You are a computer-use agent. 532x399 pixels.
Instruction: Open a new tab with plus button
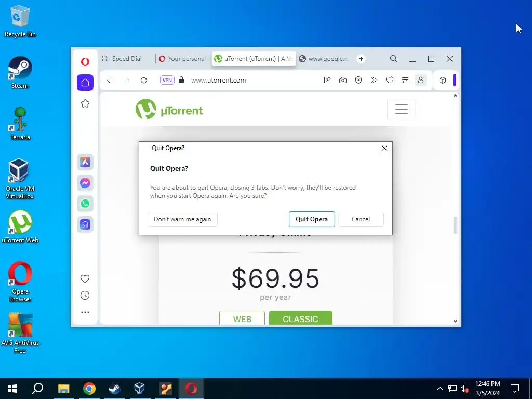pyautogui.click(x=361, y=59)
